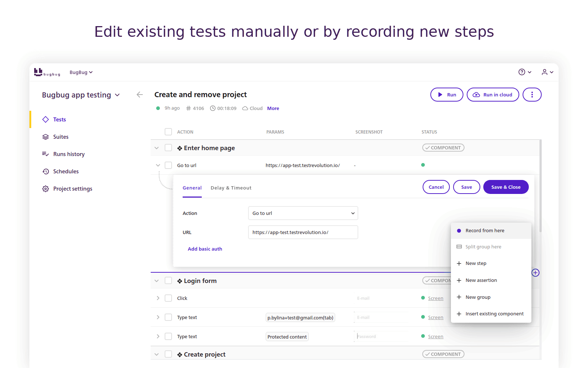Check the select-all checkbox in the table header
588x368 pixels.
tap(168, 132)
